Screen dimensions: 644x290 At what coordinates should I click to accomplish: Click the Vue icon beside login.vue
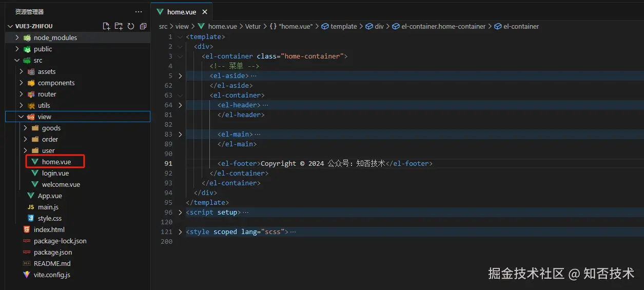coord(35,173)
